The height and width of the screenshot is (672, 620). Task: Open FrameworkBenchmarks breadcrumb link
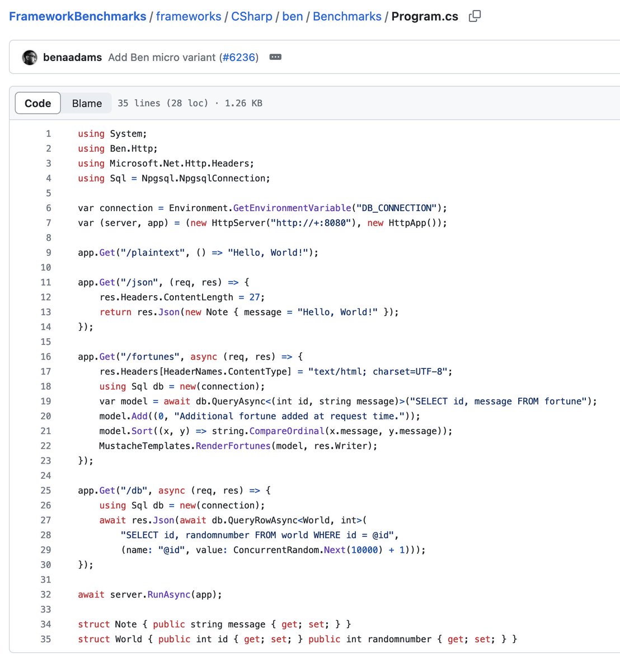point(78,16)
